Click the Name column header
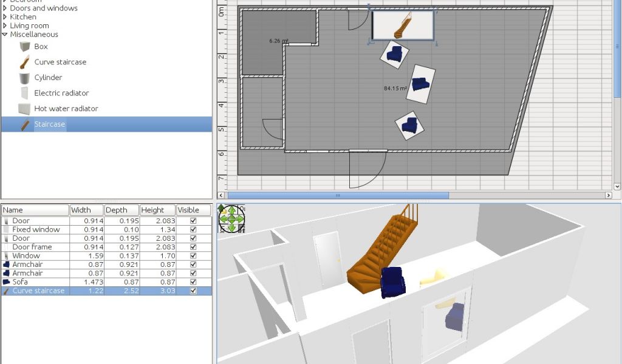The width and height of the screenshot is (622, 364). click(x=35, y=210)
